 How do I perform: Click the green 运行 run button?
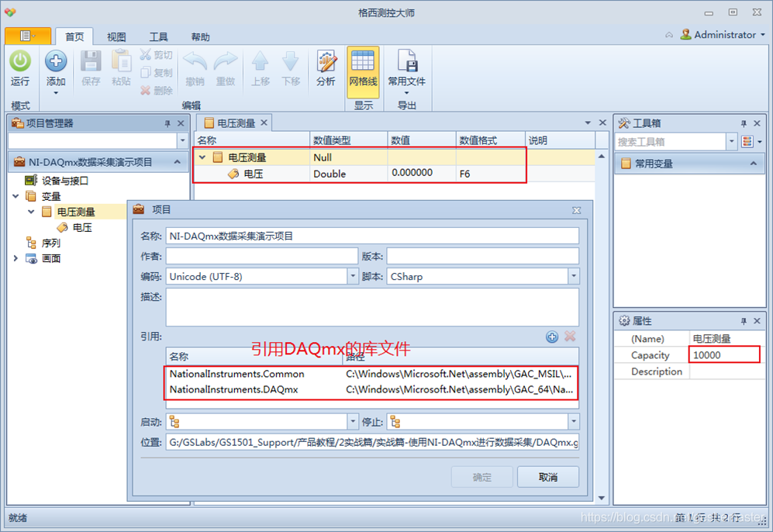(19, 68)
